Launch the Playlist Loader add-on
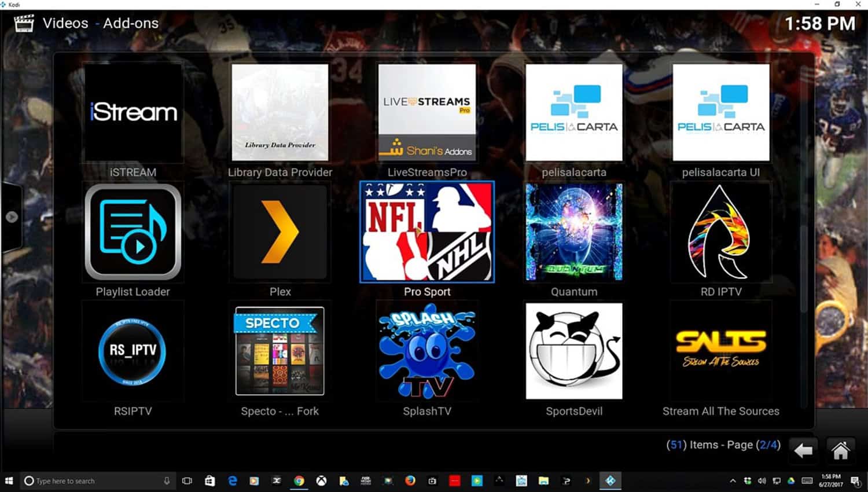This screenshot has width=868, height=492. point(133,232)
